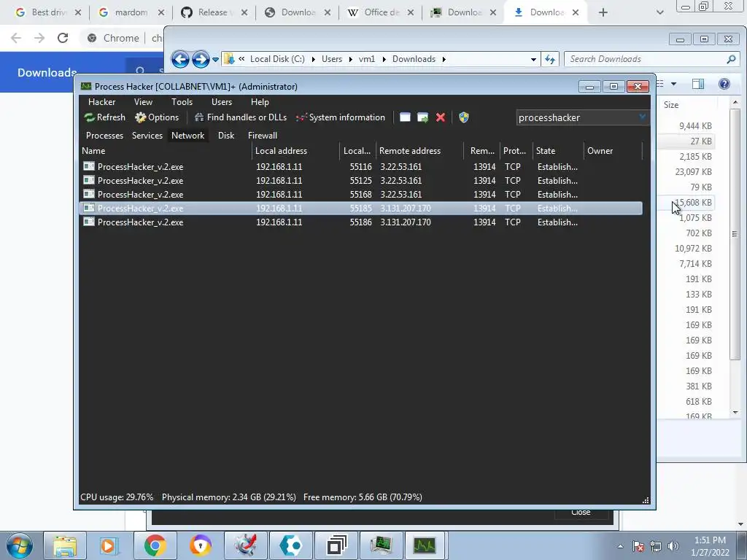Viewport: 747px width, 560px height.
Task: Click the process icon in the 55116 row
Action: coord(88,166)
